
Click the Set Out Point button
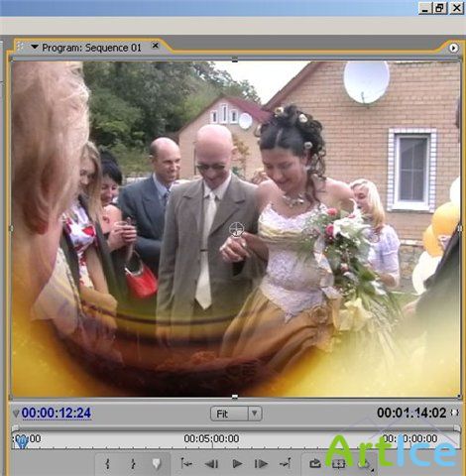click(x=133, y=464)
